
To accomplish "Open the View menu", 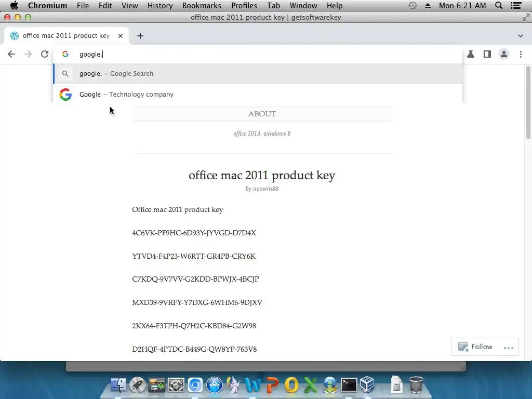I will pyautogui.click(x=129, y=5).
